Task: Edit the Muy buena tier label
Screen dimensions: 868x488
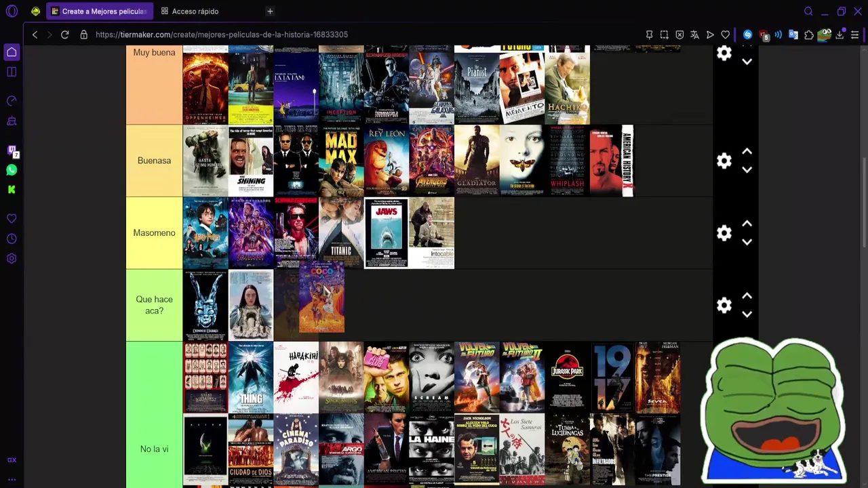Action: tap(154, 52)
